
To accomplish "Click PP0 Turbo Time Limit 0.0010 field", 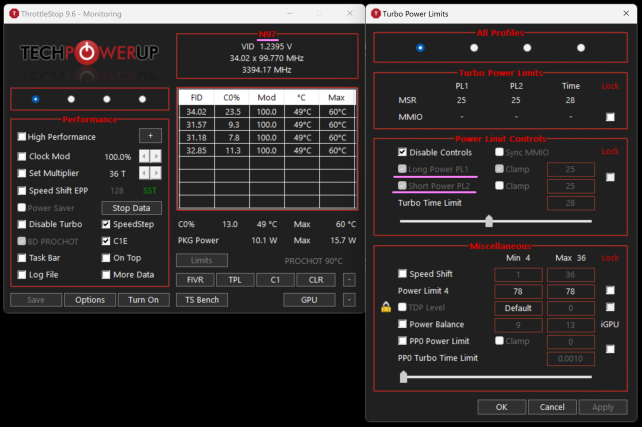I will [571, 359].
